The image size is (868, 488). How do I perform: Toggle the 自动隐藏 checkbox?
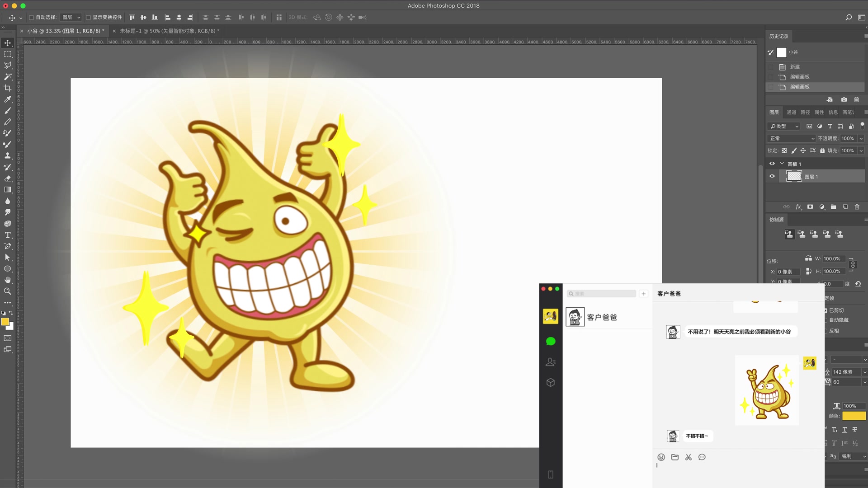[x=826, y=320]
